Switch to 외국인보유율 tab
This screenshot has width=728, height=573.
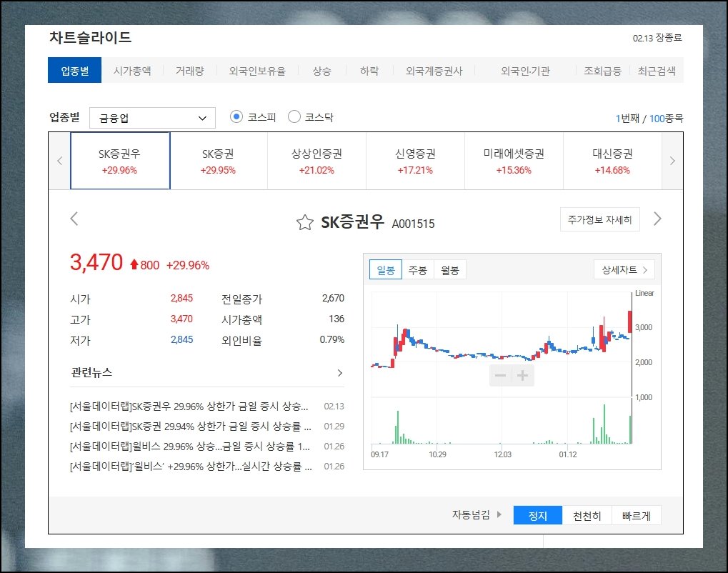point(257,71)
